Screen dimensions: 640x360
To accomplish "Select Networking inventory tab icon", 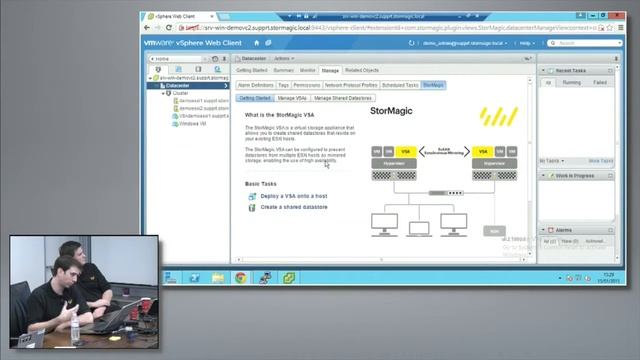I will point(218,69).
